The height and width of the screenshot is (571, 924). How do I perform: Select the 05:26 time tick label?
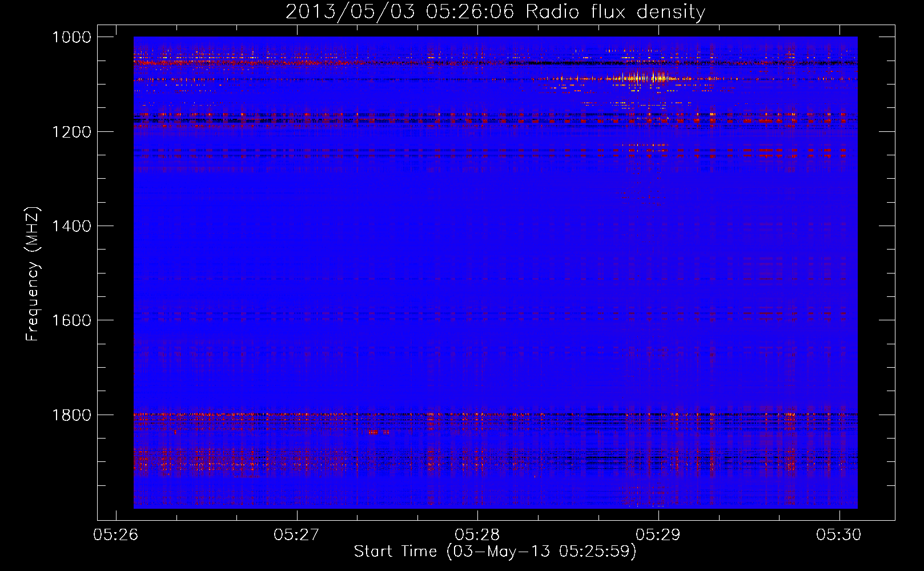pyautogui.click(x=116, y=535)
